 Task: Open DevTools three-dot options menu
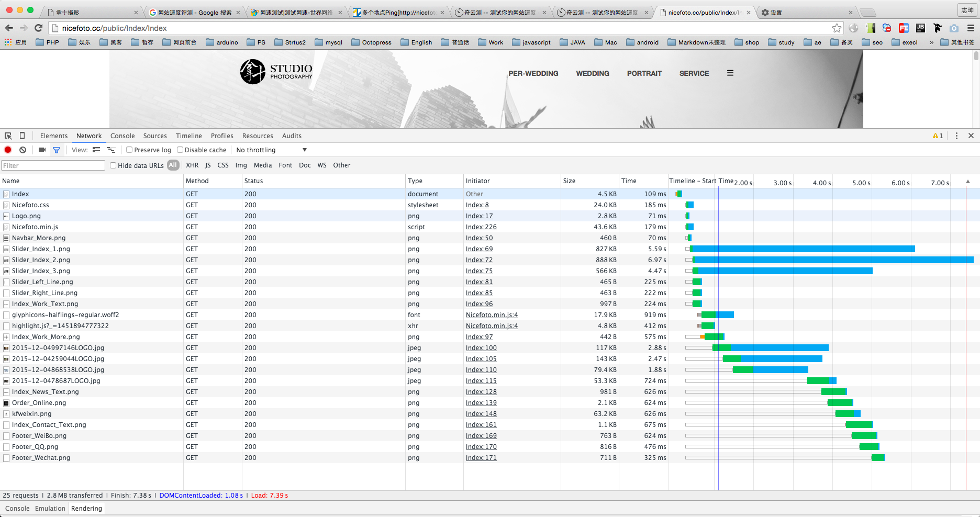click(956, 136)
